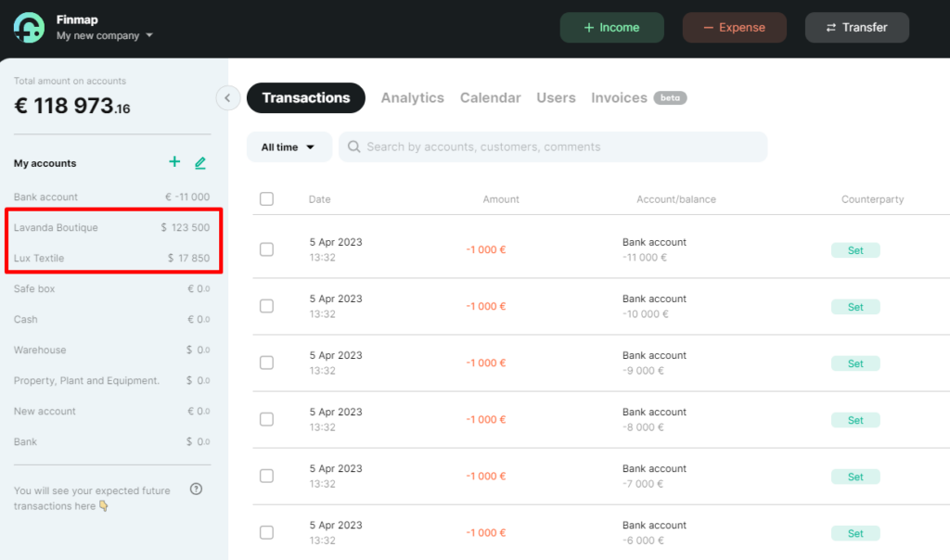
Task: Set counterparty for -8 000 € balance row
Action: 855,420
